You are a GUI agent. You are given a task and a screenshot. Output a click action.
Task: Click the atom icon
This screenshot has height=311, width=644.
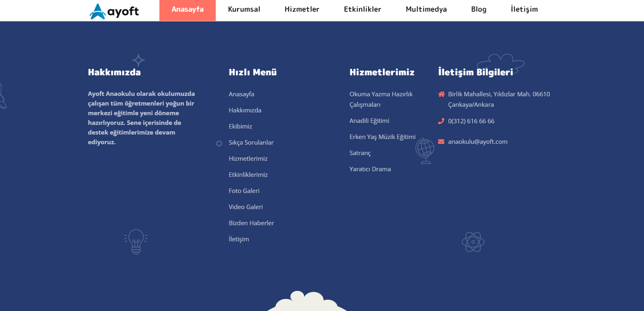(473, 242)
